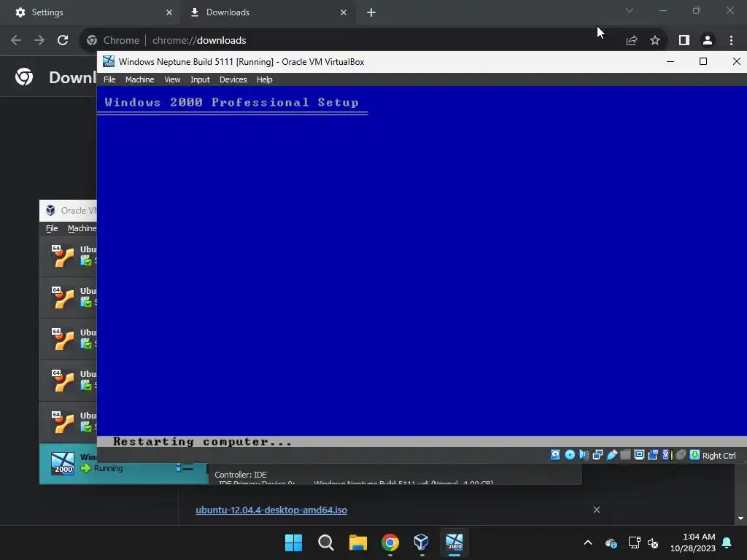This screenshot has width=747, height=560.
Task: Open a new Chrome tab with the plus button
Action: click(371, 12)
